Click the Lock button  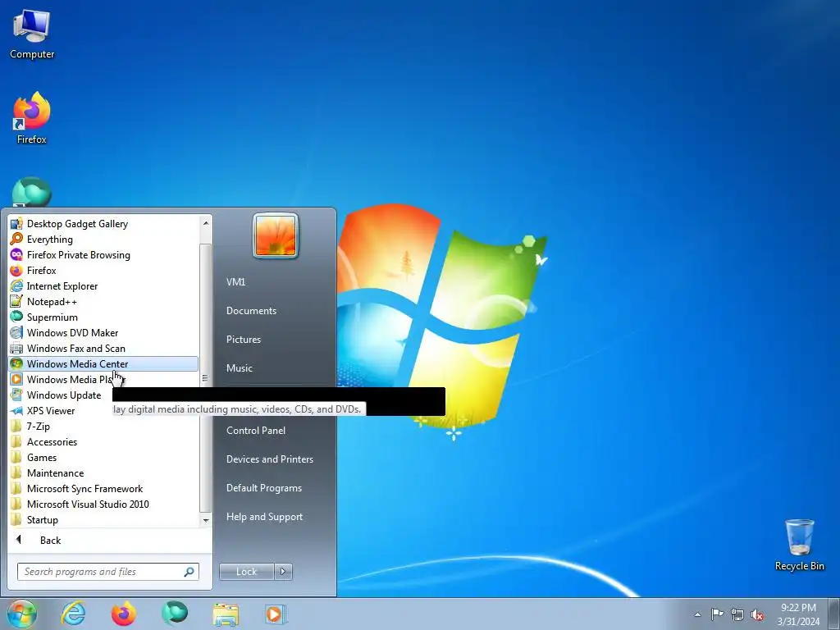(246, 572)
